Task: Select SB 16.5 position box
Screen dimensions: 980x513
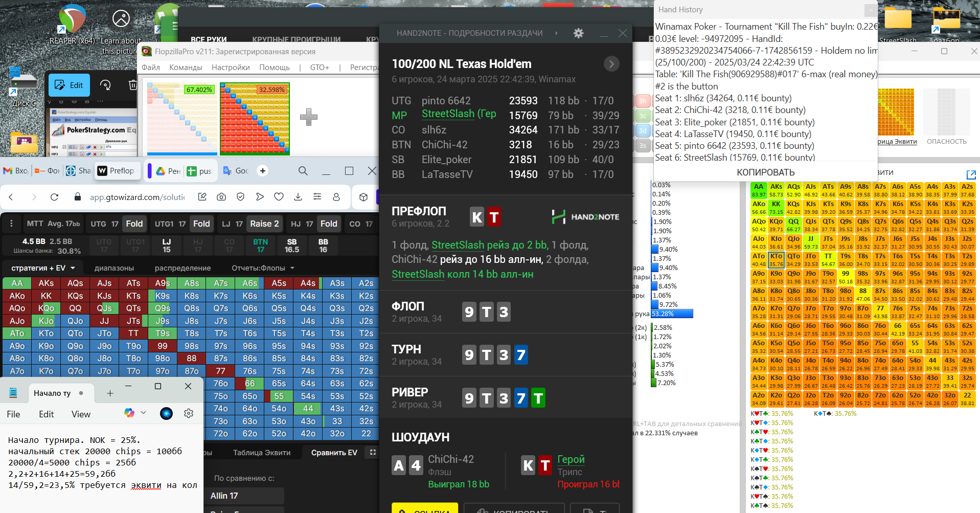Action: [x=292, y=246]
